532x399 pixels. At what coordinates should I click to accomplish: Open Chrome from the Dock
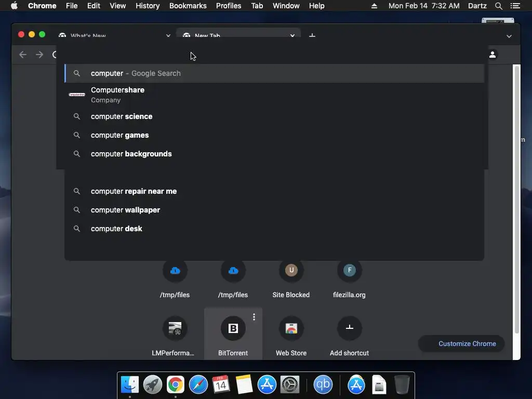click(176, 384)
